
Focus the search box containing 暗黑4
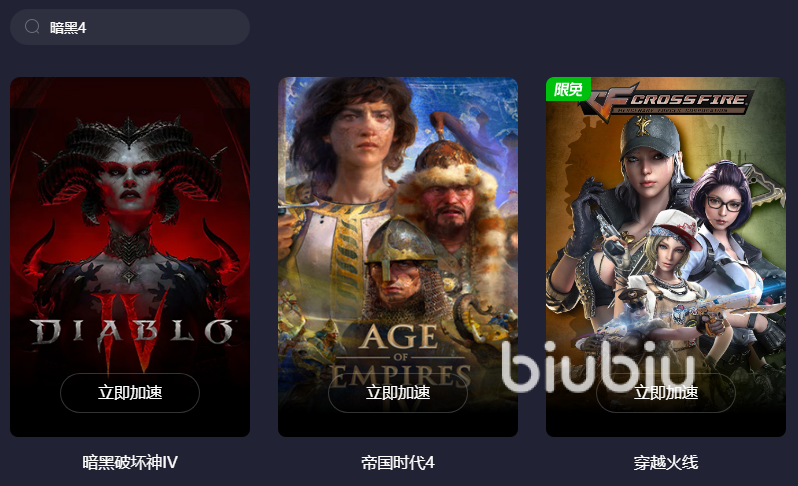(130, 27)
